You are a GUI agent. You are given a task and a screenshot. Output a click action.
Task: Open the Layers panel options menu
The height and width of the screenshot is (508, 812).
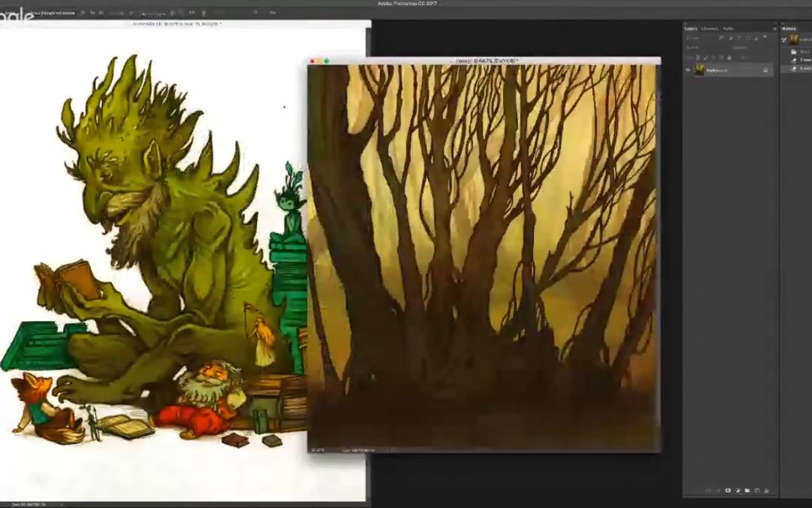tap(774, 29)
